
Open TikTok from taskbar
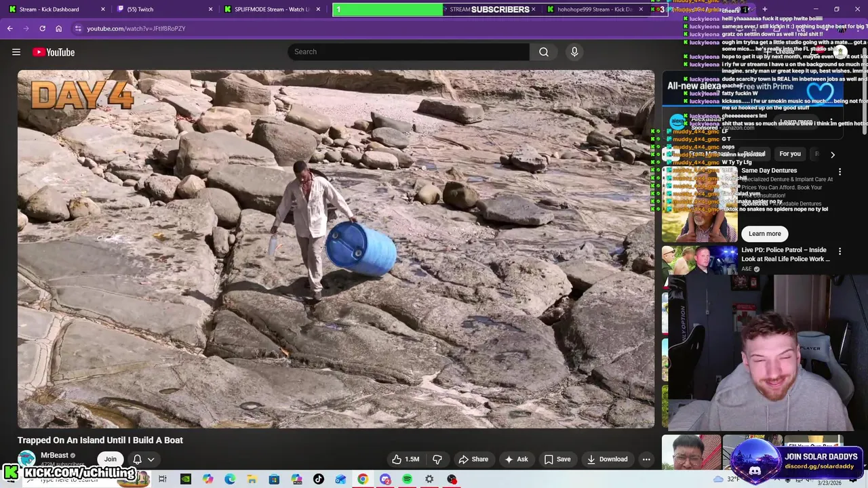pos(318,479)
